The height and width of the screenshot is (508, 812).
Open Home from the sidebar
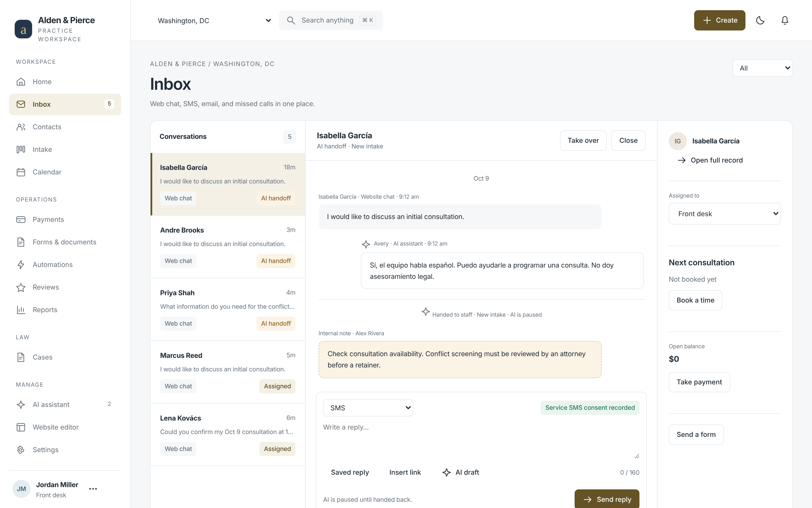tap(65, 82)
